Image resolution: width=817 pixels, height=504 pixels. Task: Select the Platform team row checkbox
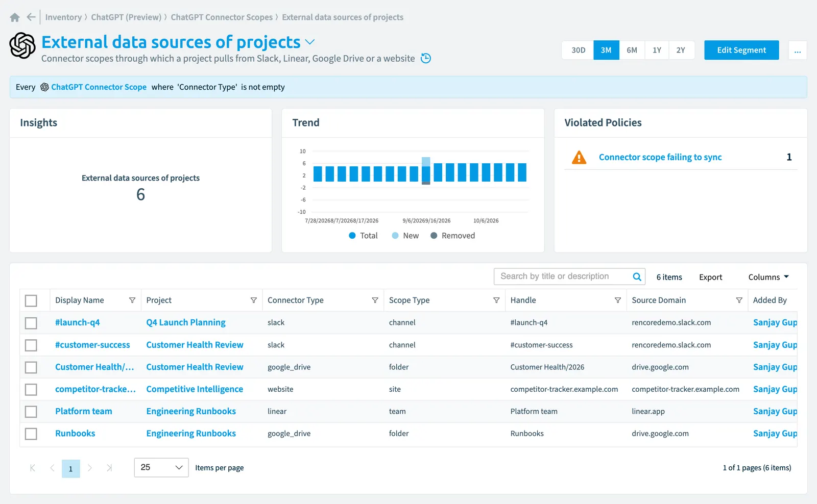tap(31, 412)
